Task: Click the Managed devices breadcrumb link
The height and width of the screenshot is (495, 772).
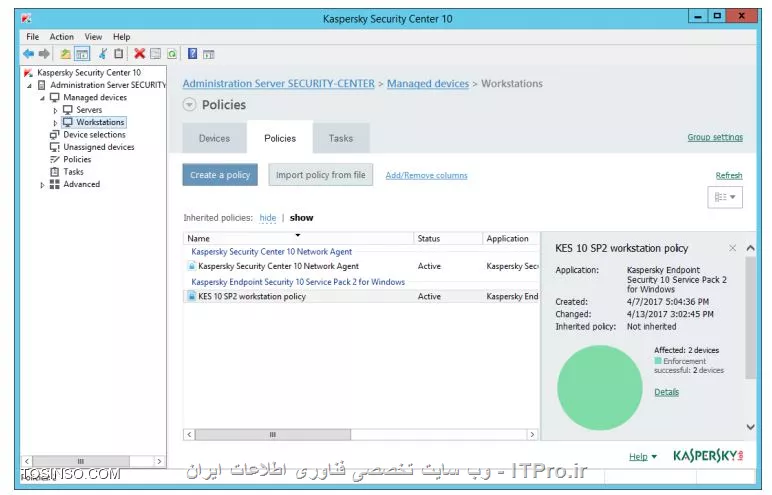Action: pos(428,84)
